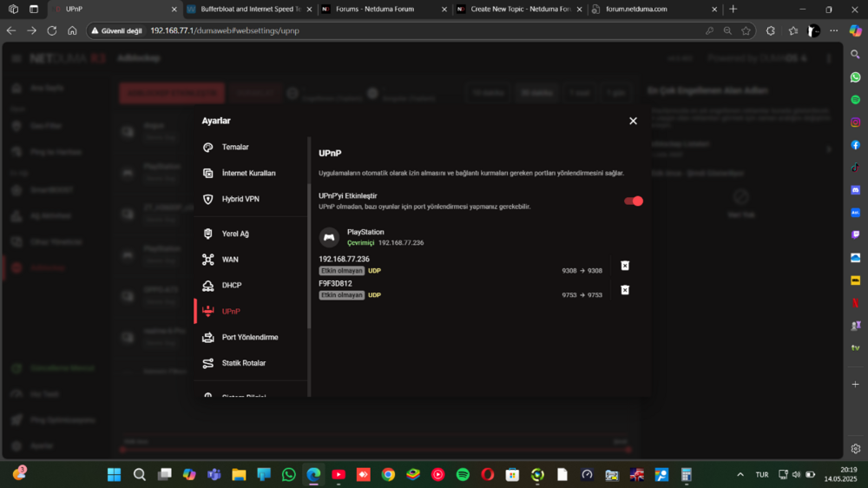Image resolution: width=868 pixels, height=488 pixels.
Task: Open Discord in the browser sidebar
Action: click(x=855, y=190)
